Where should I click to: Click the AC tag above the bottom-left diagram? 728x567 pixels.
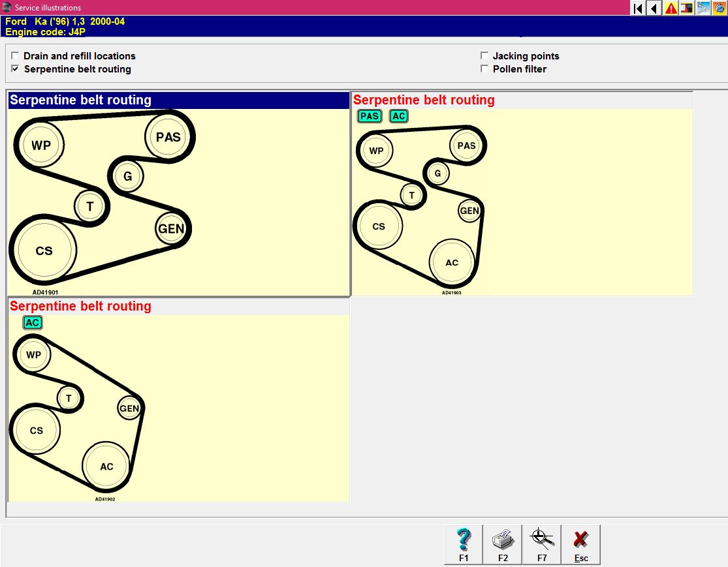(x=32, y=322)
